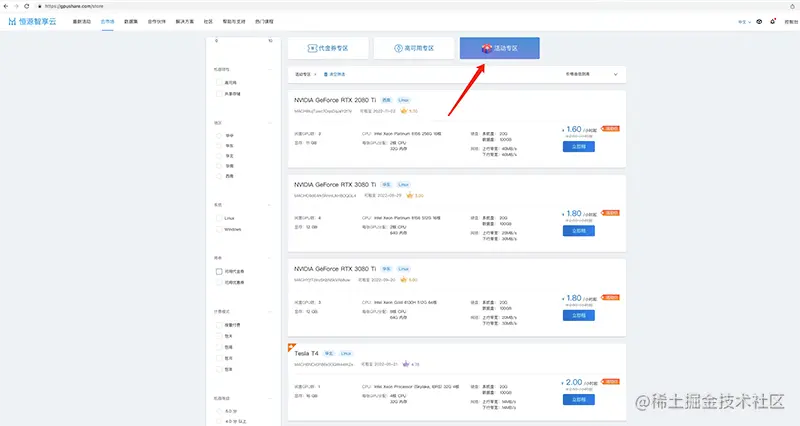Click the Linux tag on Tesla T4 card
This screenshot has height=426, width=800.
point(346,353)
